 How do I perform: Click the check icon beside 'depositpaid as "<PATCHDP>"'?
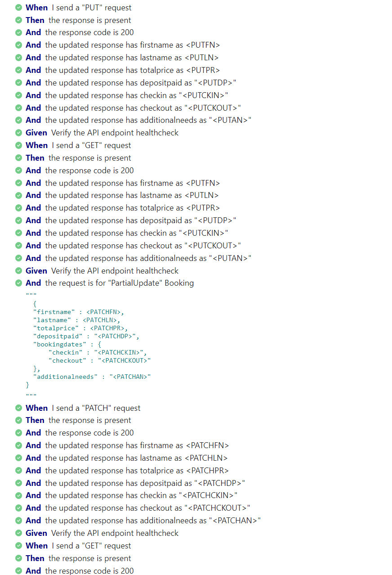(x=18, y=483)
